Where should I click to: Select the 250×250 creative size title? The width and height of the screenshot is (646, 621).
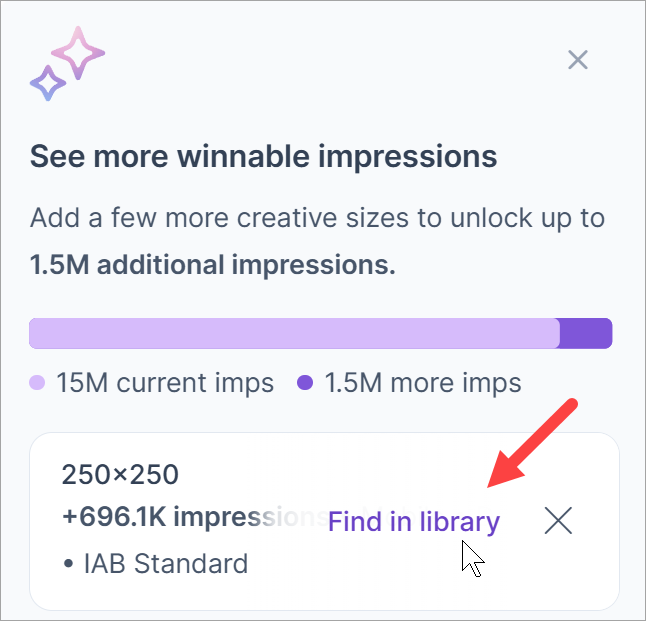pyautogui.click(x=120, y=474)
